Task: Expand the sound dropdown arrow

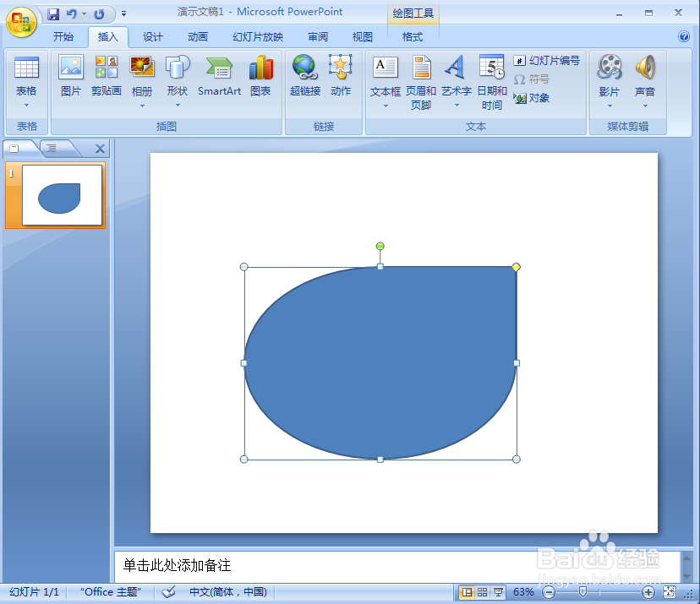Action: (645, 106)
